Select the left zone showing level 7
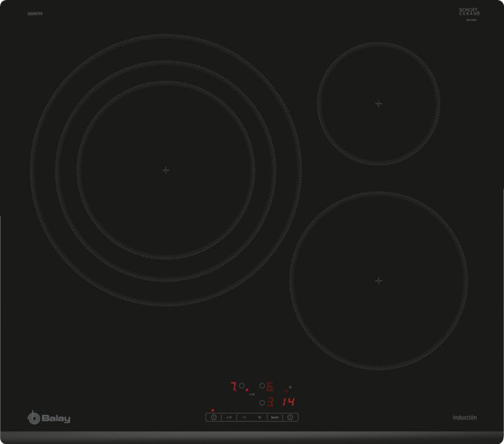The image size is (504, 444). pyautogui.click(x=233, y=386)
